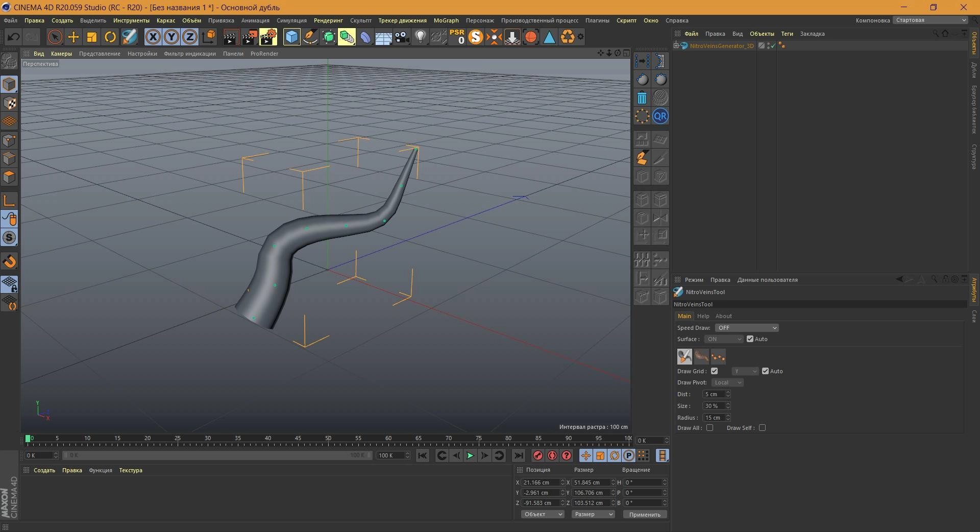Click the Enable Axis L icon

point(9,200)
